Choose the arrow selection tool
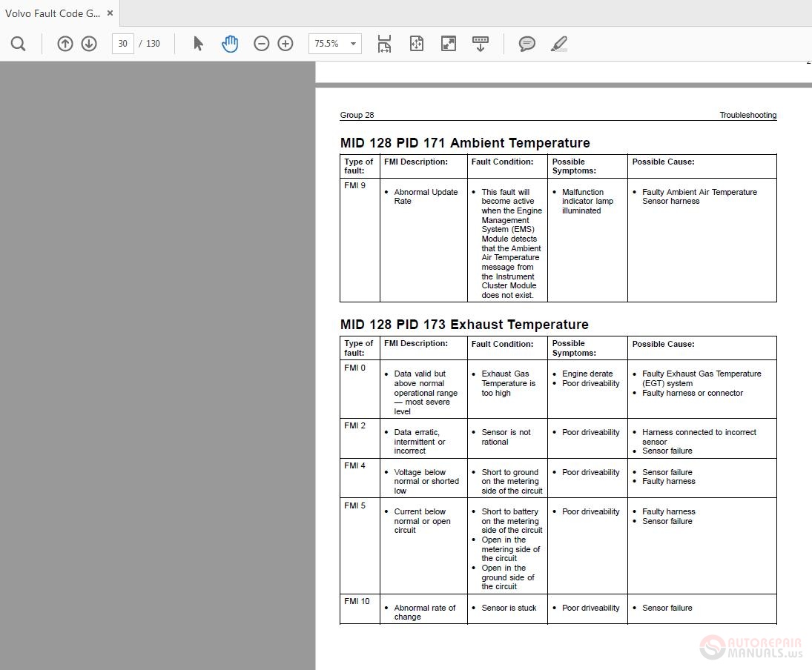812x670 pixels. (x=198, y=44)
